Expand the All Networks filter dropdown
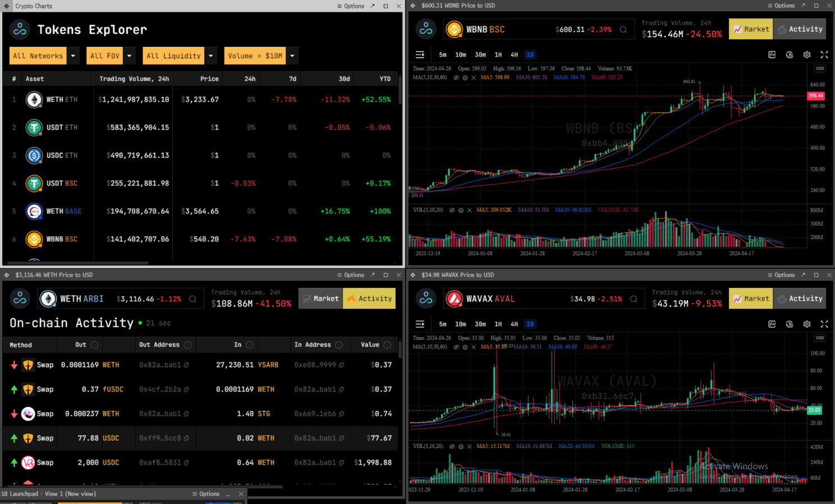 pos(73,56)
